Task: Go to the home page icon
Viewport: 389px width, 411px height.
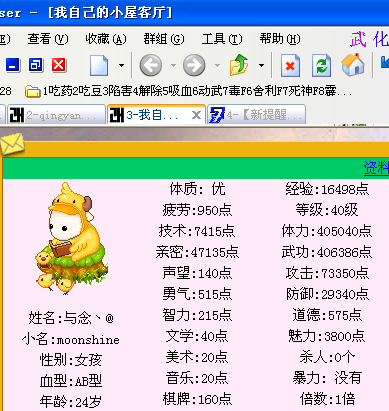Action: click(353, 65)
